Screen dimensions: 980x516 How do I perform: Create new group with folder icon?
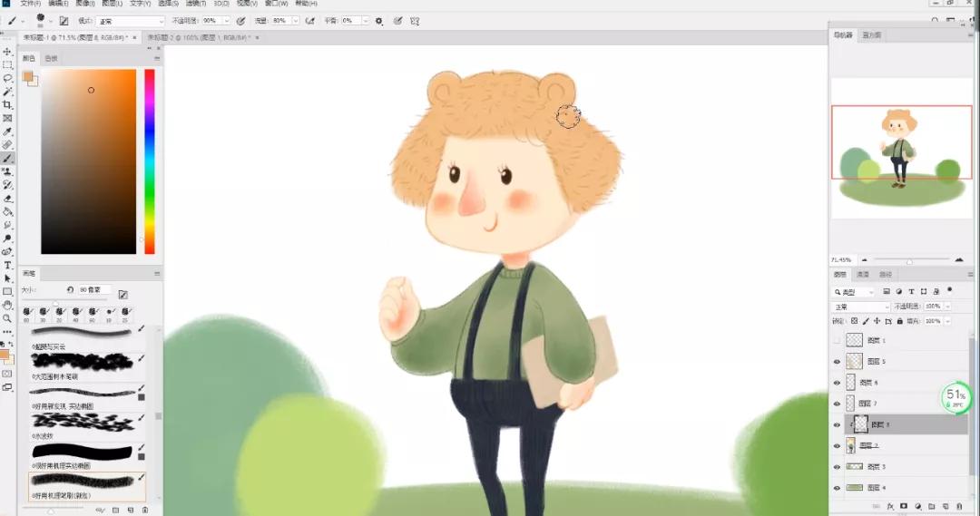point(932,506)
